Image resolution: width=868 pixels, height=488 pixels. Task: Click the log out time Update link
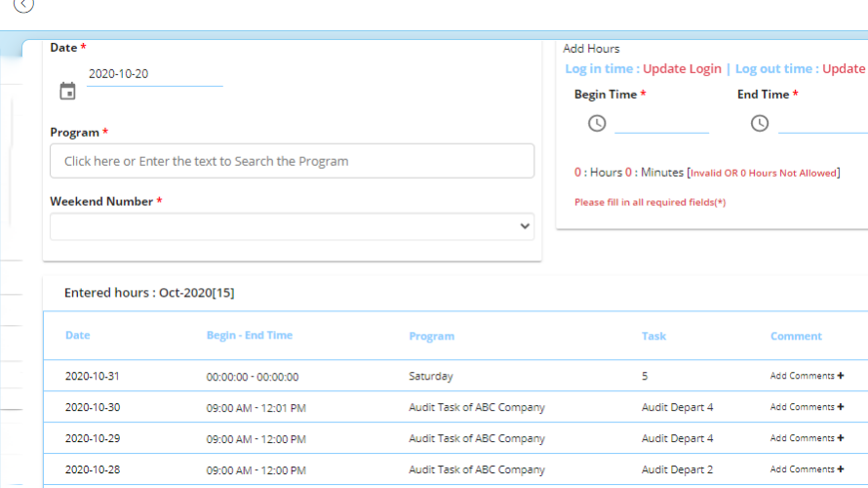[x=844, y=69]
